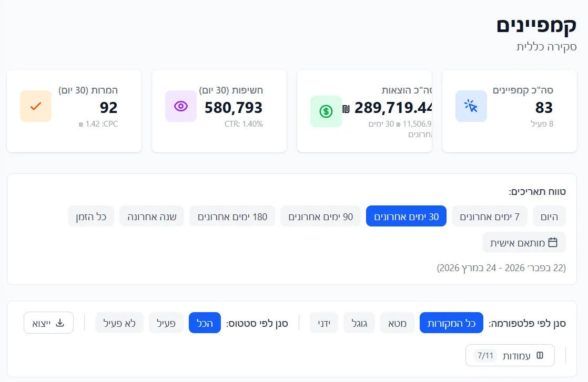Image resolution: width=588 pixels, height=382 pixels.
Task: Click the 7/11 columns count badge
Action: click(485, 355)
